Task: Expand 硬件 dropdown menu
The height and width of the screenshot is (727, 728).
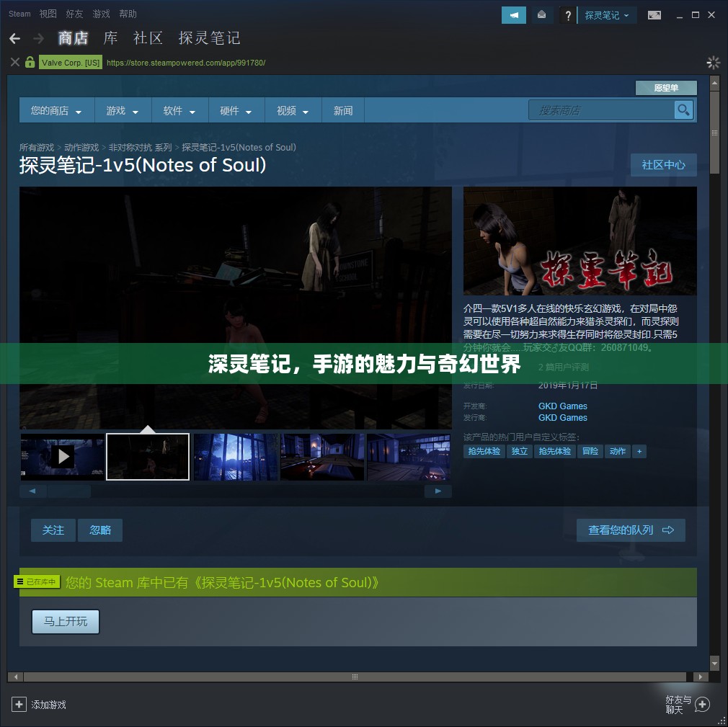Action: tap(236, 110)
